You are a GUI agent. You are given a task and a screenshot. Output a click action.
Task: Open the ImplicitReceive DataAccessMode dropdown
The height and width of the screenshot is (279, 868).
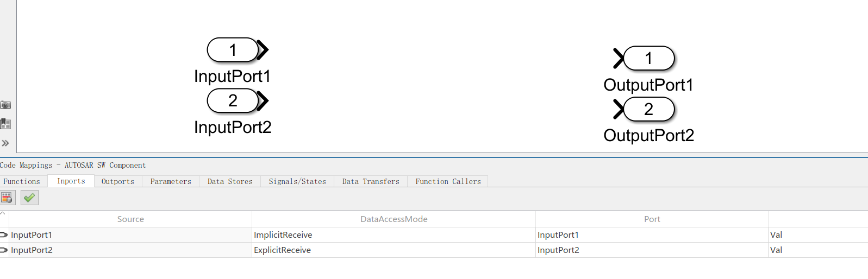click(x=393, y=235)
